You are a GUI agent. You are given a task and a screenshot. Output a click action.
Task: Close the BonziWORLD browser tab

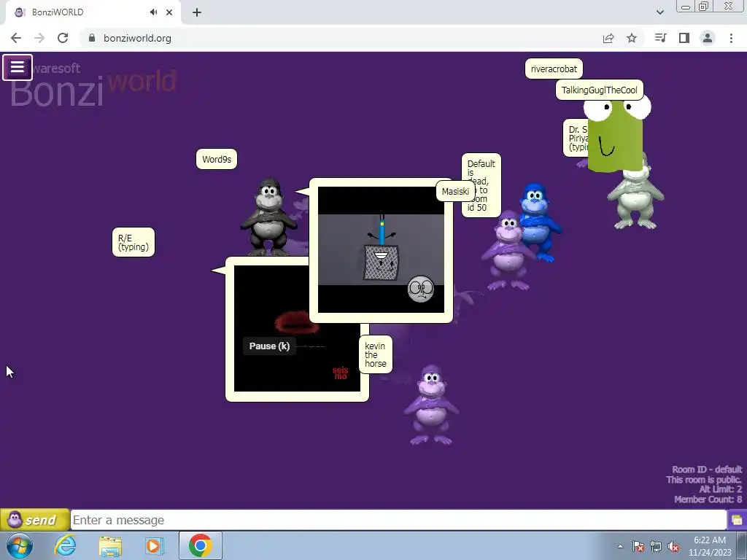169,12
